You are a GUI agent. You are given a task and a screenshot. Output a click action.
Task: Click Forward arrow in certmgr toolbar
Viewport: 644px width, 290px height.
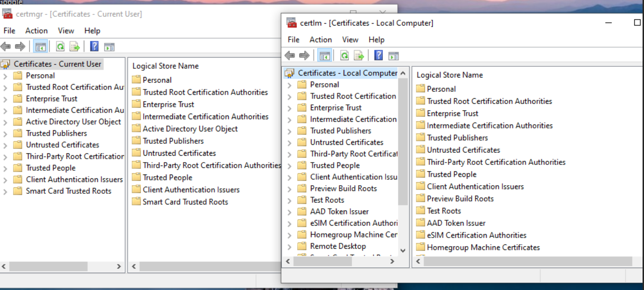(20, 47)
